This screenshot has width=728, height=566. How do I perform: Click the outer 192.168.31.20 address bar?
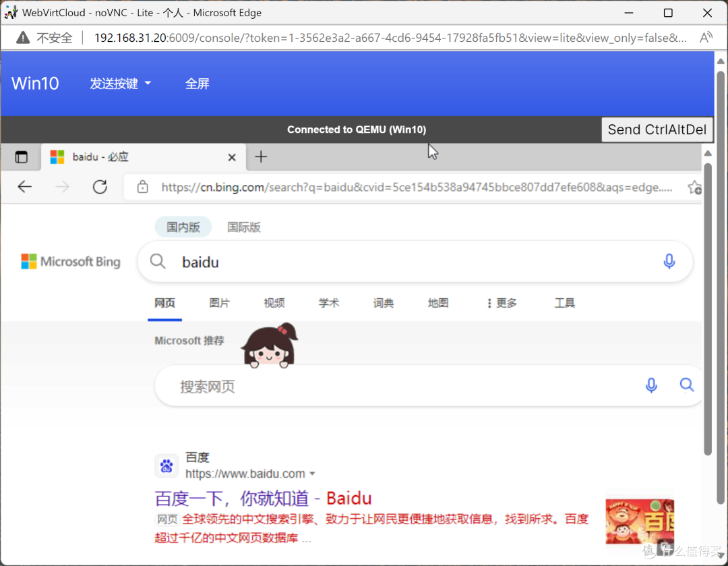[x=390, y=38]
